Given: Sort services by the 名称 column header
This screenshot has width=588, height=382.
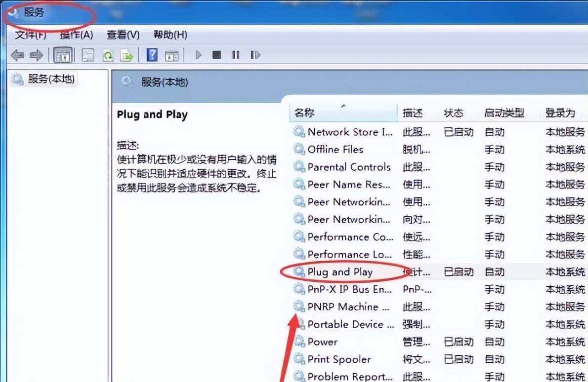Looking at the screenshot, I should point(343,113).
